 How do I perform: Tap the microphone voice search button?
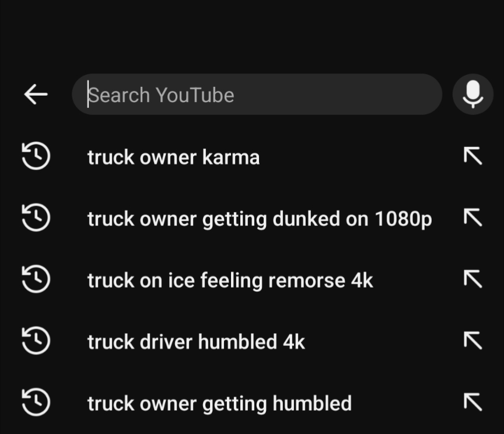pyautogui.click(x=473, y=94)
